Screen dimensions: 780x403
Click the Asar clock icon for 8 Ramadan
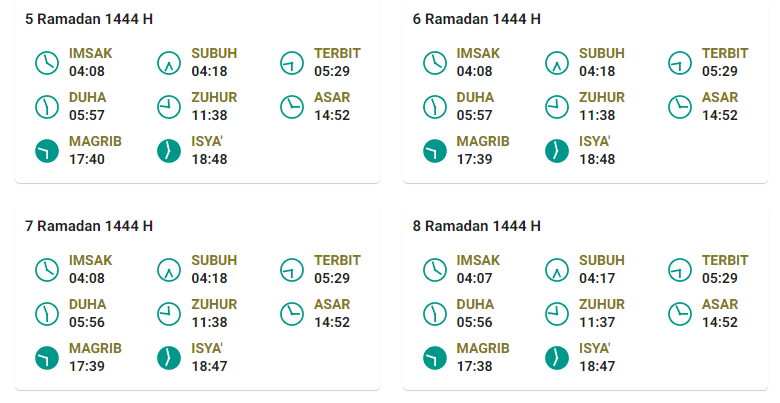(x=680, y=314)
